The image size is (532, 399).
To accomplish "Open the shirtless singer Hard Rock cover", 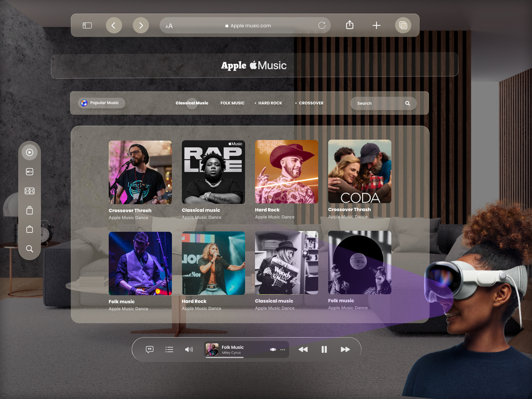I will 213,263.
